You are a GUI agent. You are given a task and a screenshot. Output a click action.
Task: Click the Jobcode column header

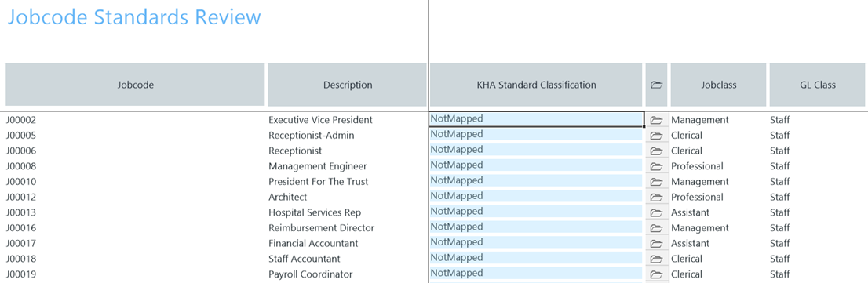click(135, 85)
